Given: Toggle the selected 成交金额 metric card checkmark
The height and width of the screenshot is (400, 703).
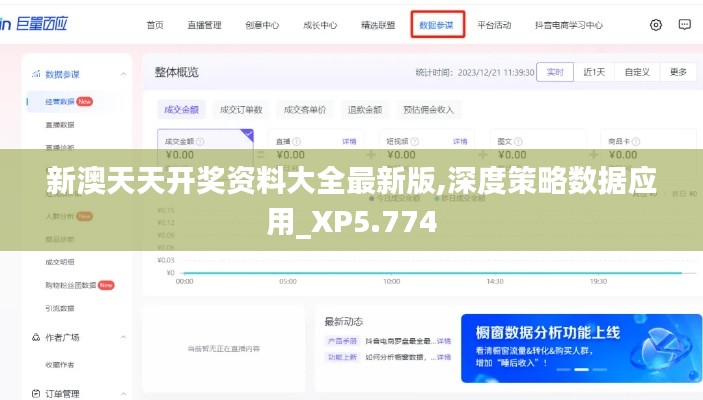Looking at the screenshot, I should tap(247, 135).
